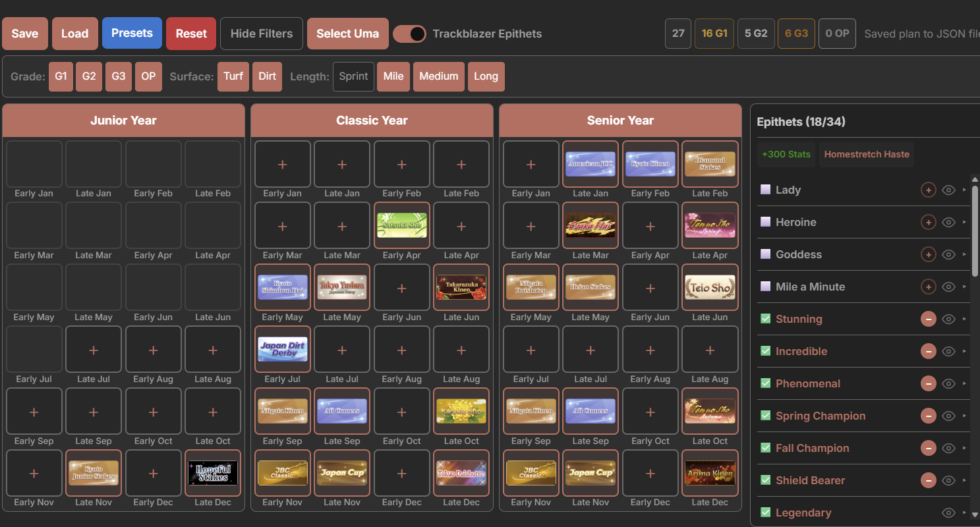Select the Kikuka Sho race icon

tap(461, 411)
